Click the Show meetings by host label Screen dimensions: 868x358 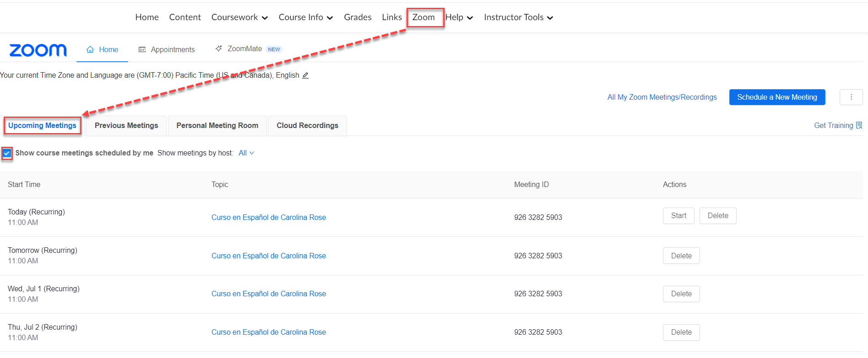coord(195,153)
